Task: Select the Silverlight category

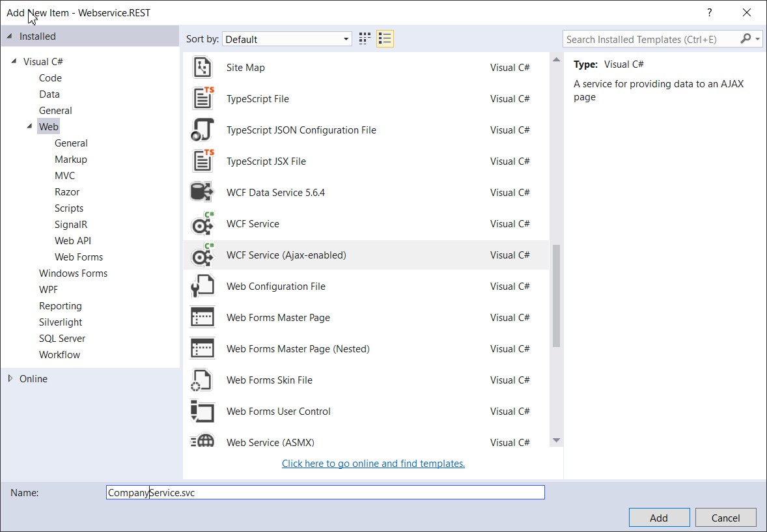Action: click(x=61, y=322)
